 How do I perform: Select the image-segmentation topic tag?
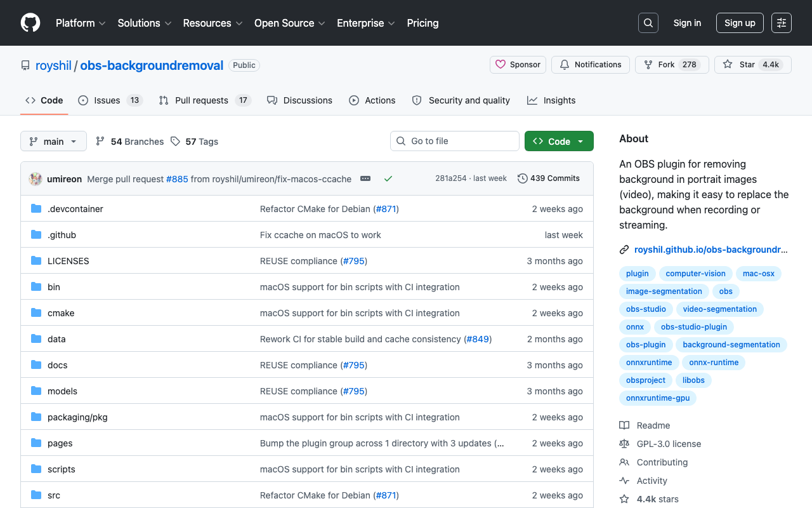(664, 291)
